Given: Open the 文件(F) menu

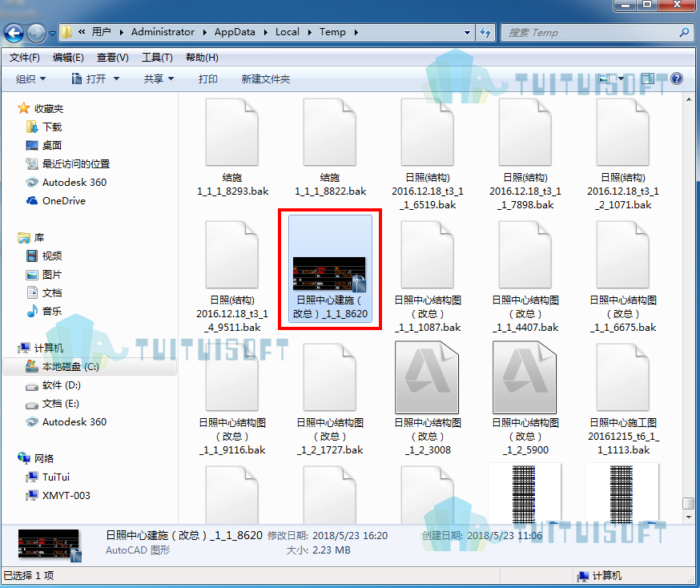Looking at the screenshot, I should point(25,58).
